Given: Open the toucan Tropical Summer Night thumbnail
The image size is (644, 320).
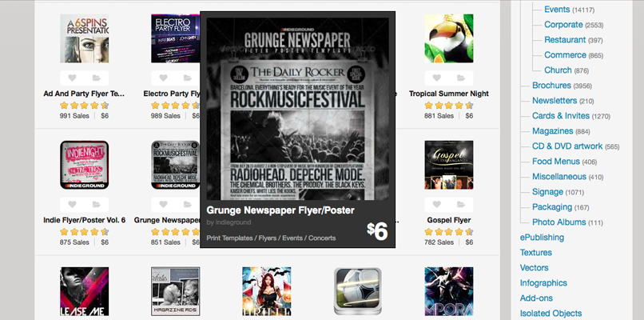Looking at the screenshot, I should point(449,38).
